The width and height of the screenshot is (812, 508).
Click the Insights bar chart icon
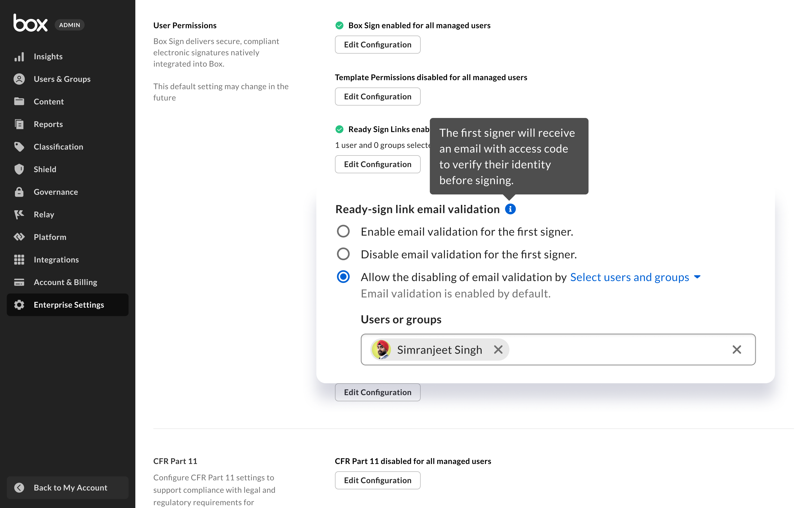pos(19,56)
